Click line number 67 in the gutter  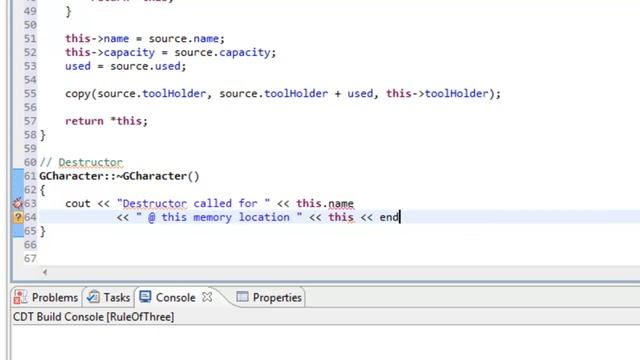pyautogui.click(x=30, y=258)
